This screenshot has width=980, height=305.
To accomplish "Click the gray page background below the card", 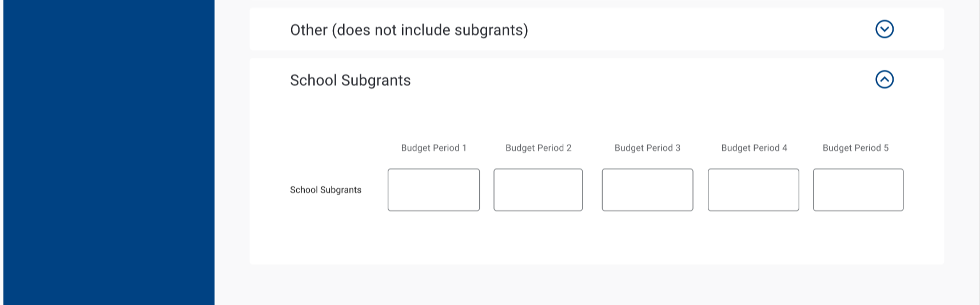I will click(595, 284).
